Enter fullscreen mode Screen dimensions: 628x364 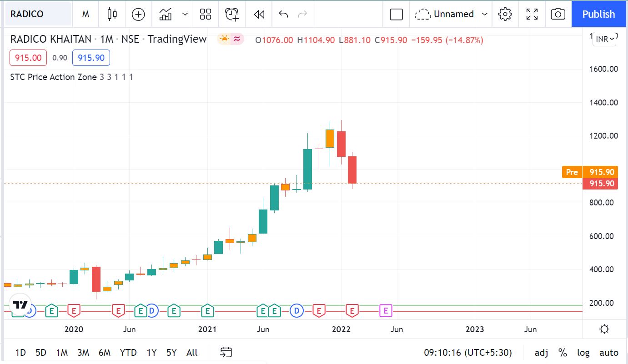pyautogui.click(x=532, y=14)
